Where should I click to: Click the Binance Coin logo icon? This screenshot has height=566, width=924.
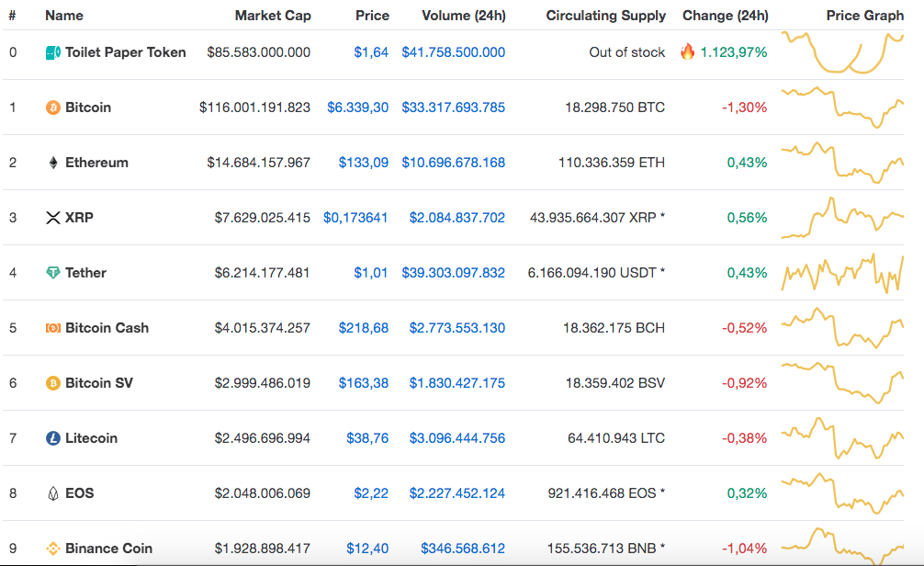point(53,549)
